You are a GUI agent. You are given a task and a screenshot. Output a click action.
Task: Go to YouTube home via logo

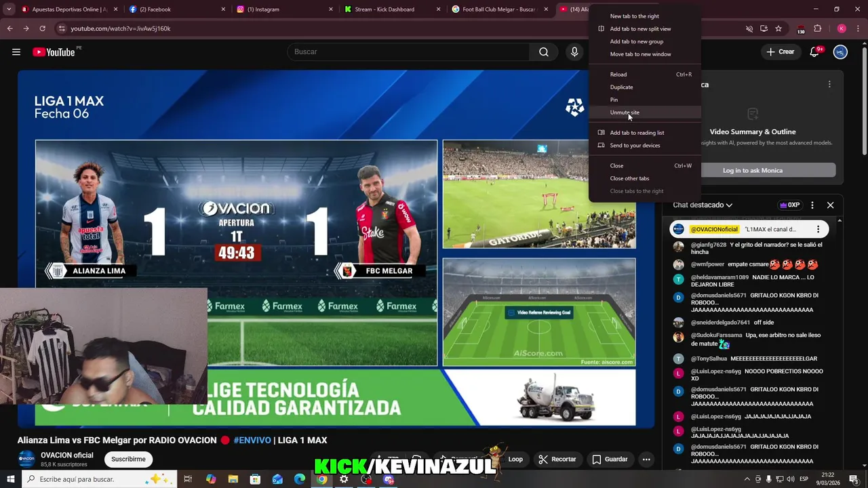click(x=54, y=52)
